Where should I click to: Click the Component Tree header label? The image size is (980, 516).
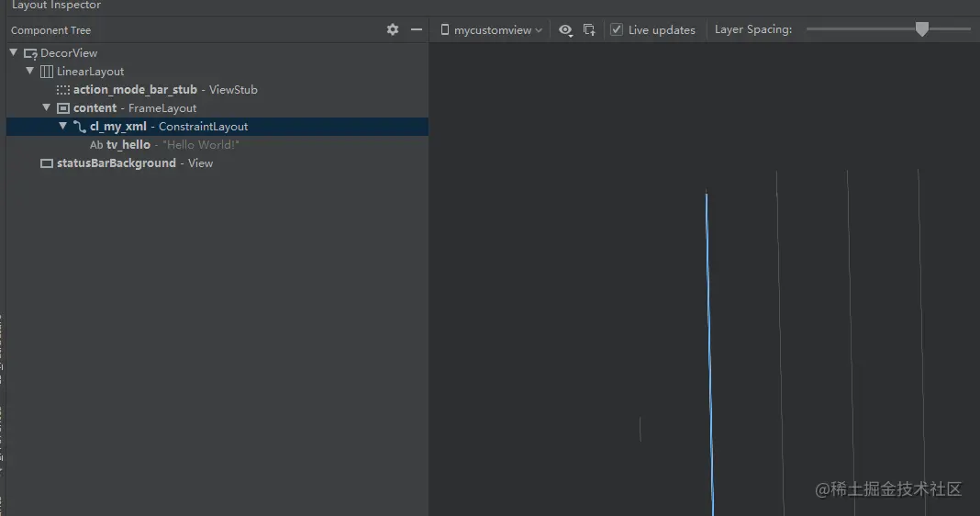(50, 30)
